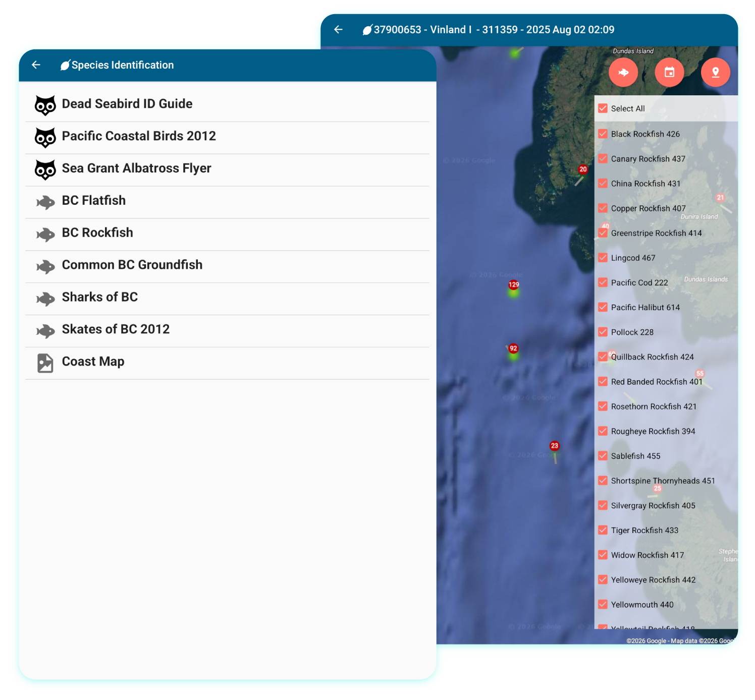The image size is (755, 700).
Task: Open the BC Rockfish guide
Action: pyautogui.click(x=97, y=232)
